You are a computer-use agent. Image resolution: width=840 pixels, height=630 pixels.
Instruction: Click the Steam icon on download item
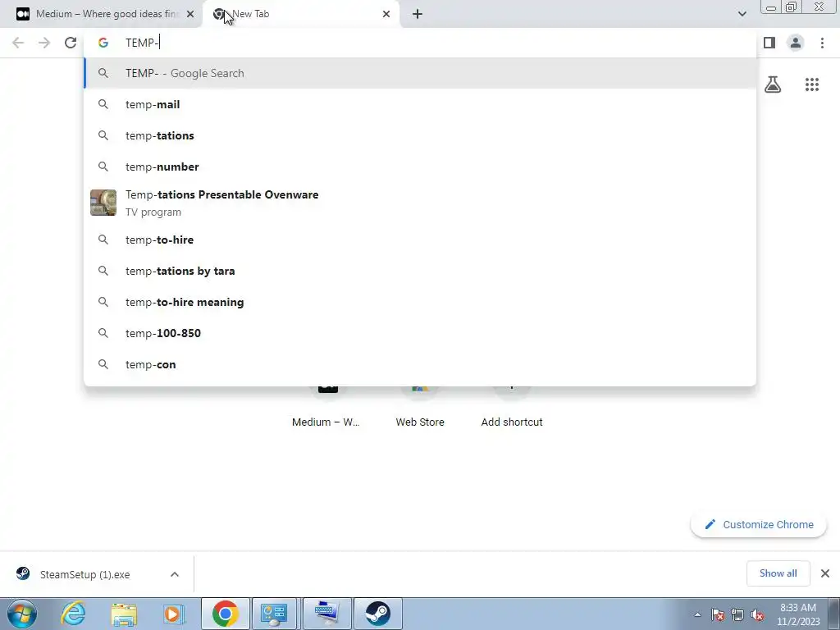click(23, 573)
